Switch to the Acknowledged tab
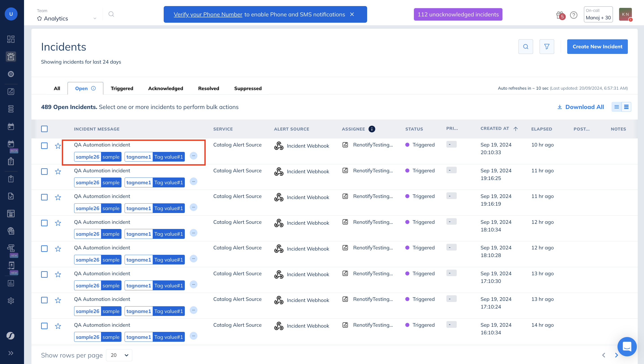 tap(165, 88)
